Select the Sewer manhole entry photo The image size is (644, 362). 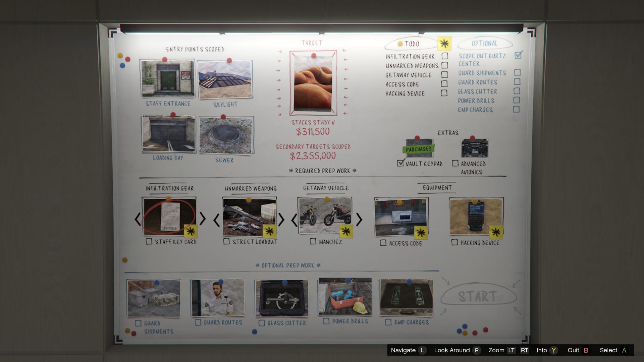coord(226,135)
